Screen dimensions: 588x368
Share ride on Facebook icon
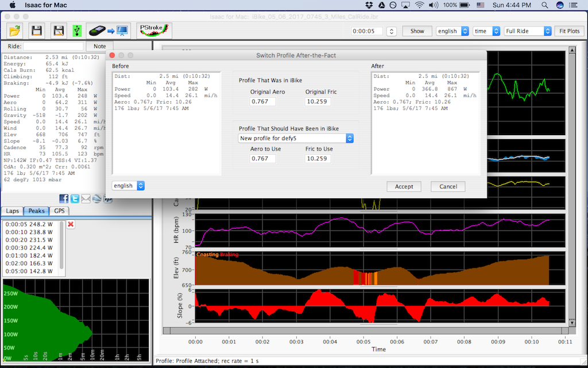[64, 198]
